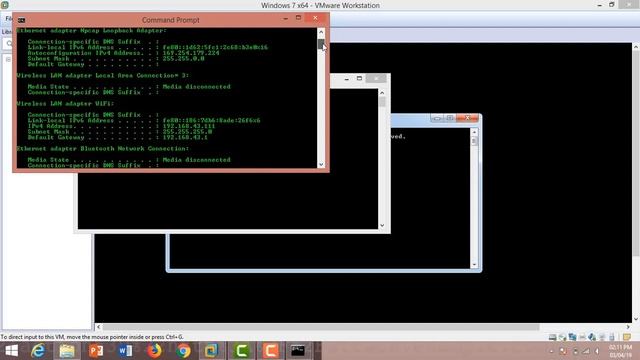
Task: Click the network signal icon in system tray
Action: (586, 351)
